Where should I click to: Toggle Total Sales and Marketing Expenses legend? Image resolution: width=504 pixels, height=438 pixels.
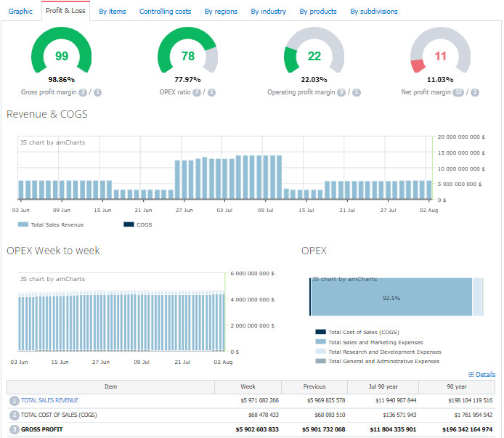click(x=375, y=342)
